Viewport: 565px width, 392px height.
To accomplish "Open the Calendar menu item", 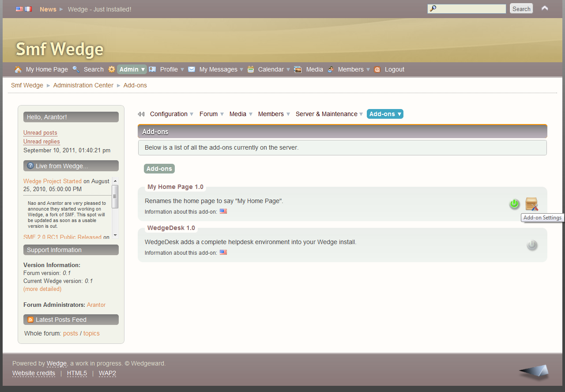I will pyautogui.click(x=271, y=69).
